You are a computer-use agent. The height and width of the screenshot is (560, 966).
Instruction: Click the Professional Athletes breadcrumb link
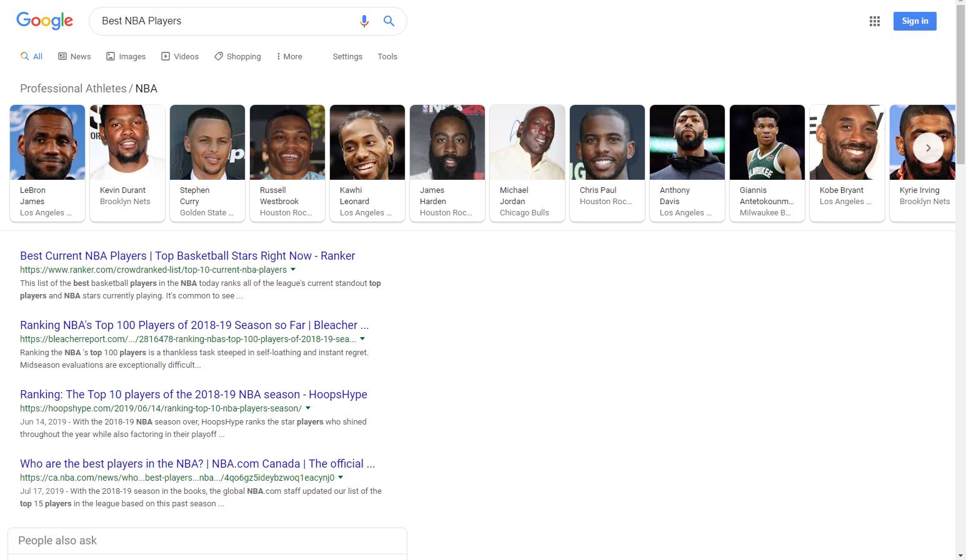click(x=73, y=88)
